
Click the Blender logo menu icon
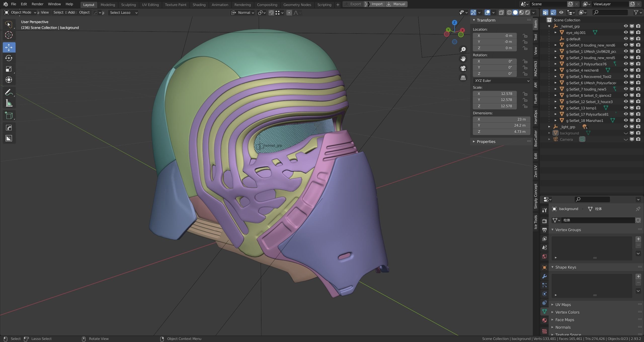(6, 4)
